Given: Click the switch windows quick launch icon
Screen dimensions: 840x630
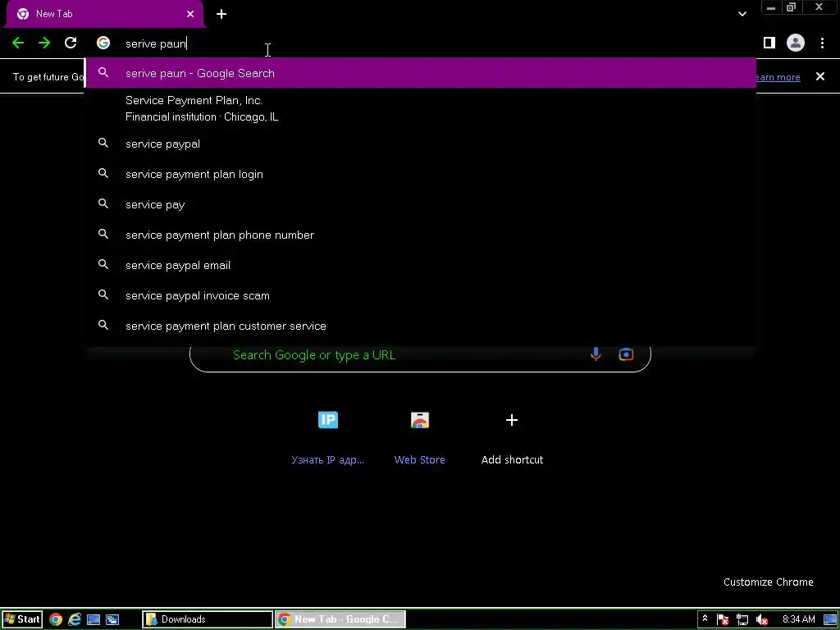Looking at the screenshot, I should (x=112, y=619).
